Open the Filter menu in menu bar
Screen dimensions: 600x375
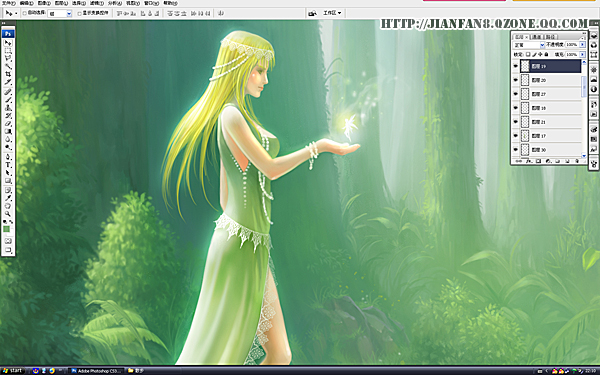97,3
